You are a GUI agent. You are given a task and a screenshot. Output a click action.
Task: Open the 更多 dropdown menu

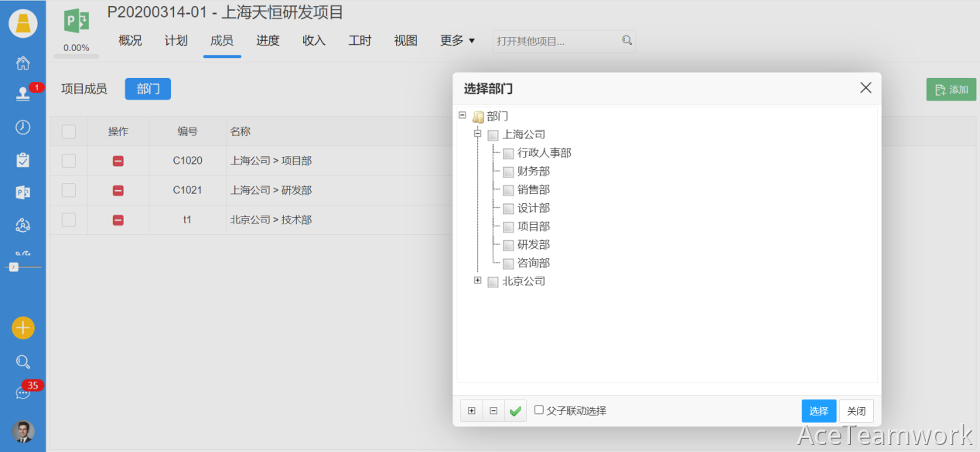(457, 41)
